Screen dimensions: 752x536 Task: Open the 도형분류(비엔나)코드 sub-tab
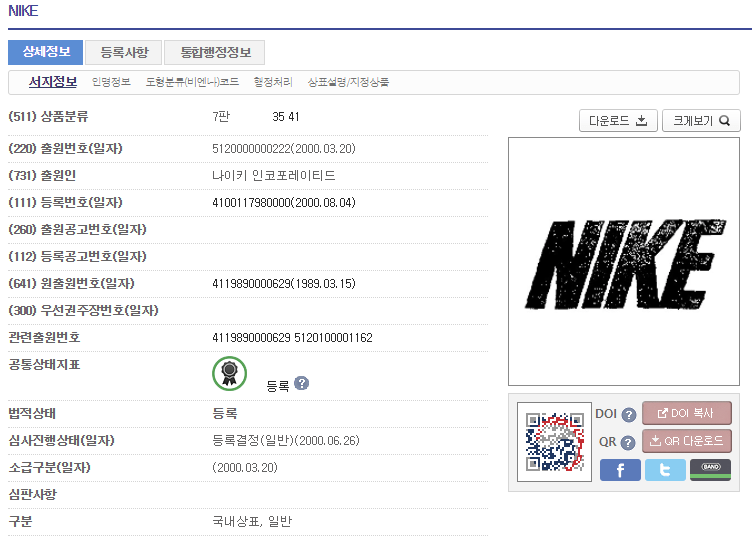pyautogui.click(x=192, y=82)
